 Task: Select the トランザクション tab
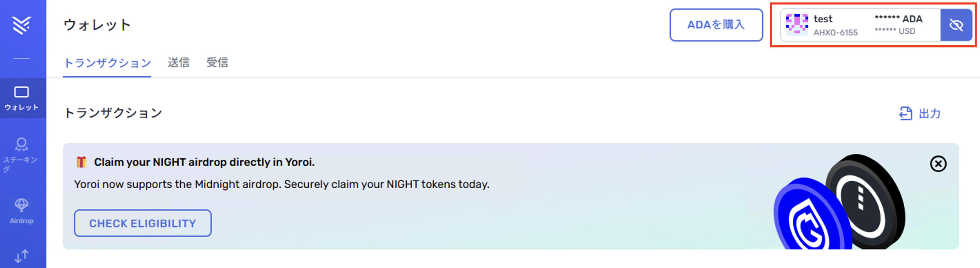click(107, 63)
